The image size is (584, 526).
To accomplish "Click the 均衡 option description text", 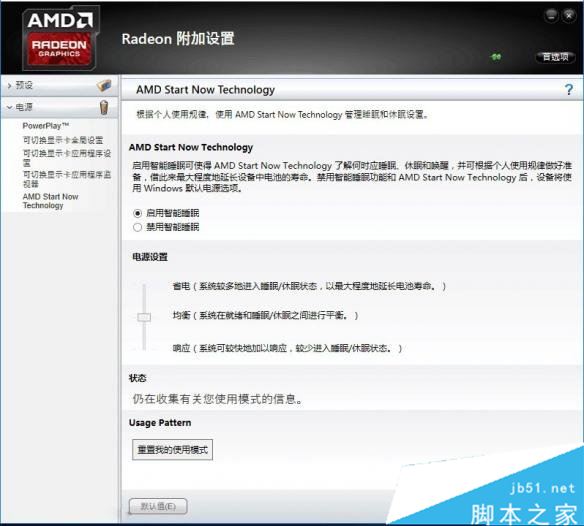I will coord(265,316).
